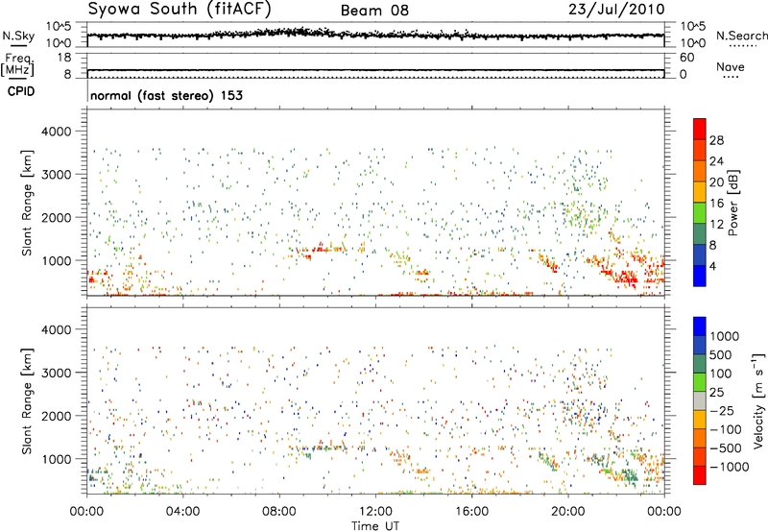The height and width of the screenshot is (532, 768).
Task: Click the 'N.Sky' legend label
Action: (x=18, y=36)
